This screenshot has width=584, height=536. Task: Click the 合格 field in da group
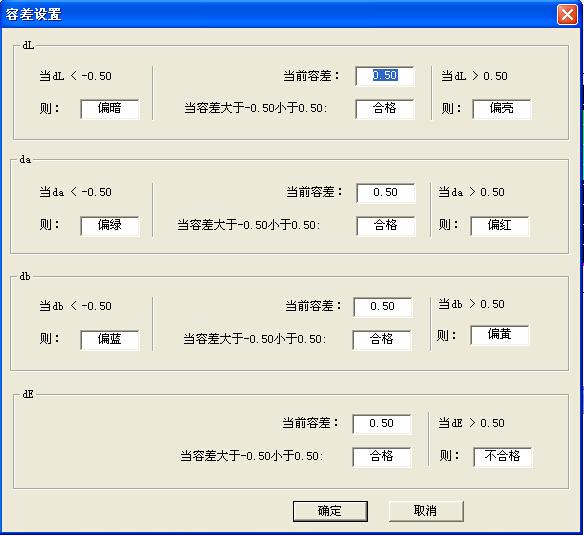[x=385, y=226]
